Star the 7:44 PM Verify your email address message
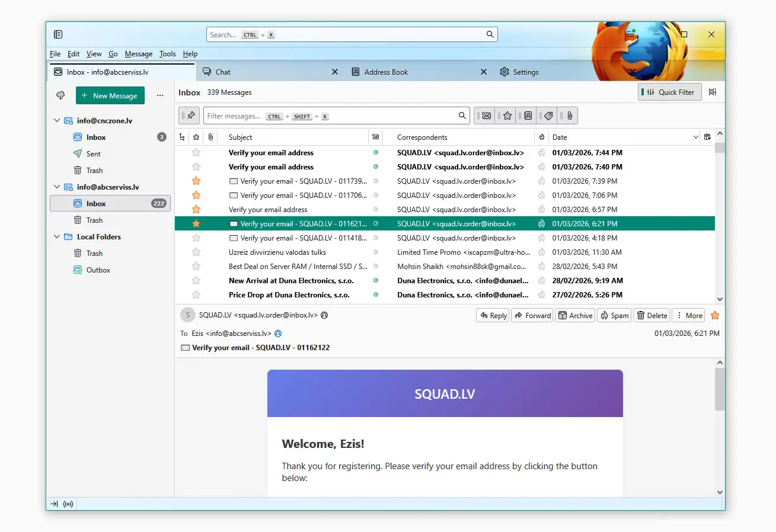The height and width of the screenshot is (532, 776). 196,152
